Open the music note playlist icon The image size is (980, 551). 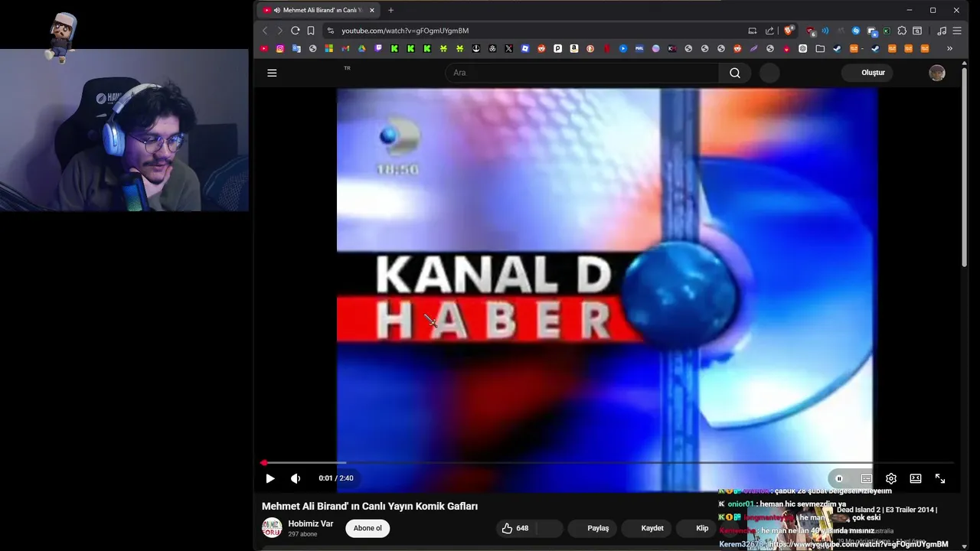pos(942,31)
